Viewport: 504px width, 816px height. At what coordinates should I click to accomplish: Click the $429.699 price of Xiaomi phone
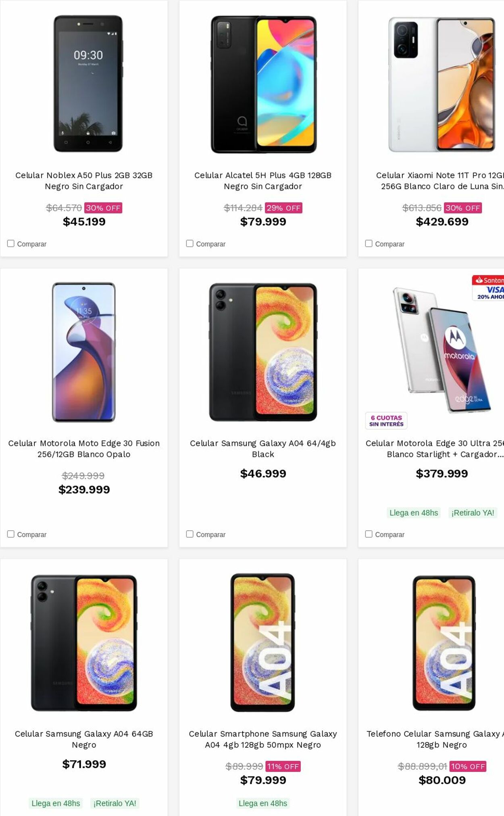442,222
